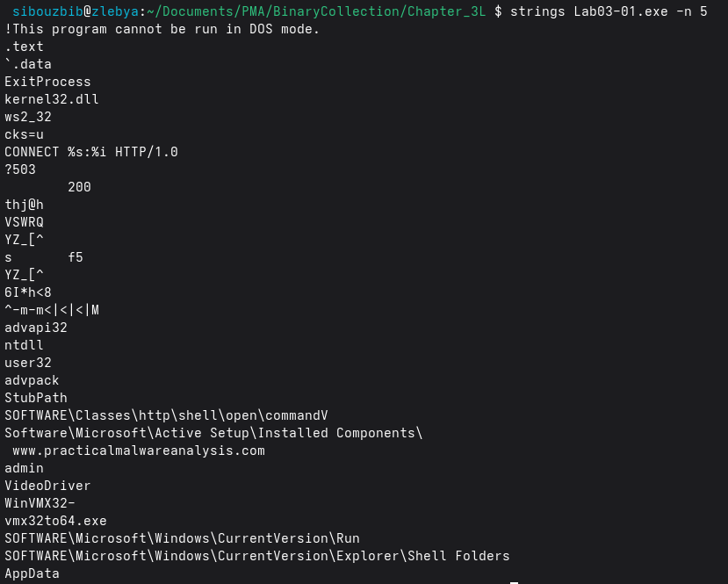Click the terminal cursor at the bottom
Image resolution: width=728 pixels, height=584 pixels.
pos(514,581)
